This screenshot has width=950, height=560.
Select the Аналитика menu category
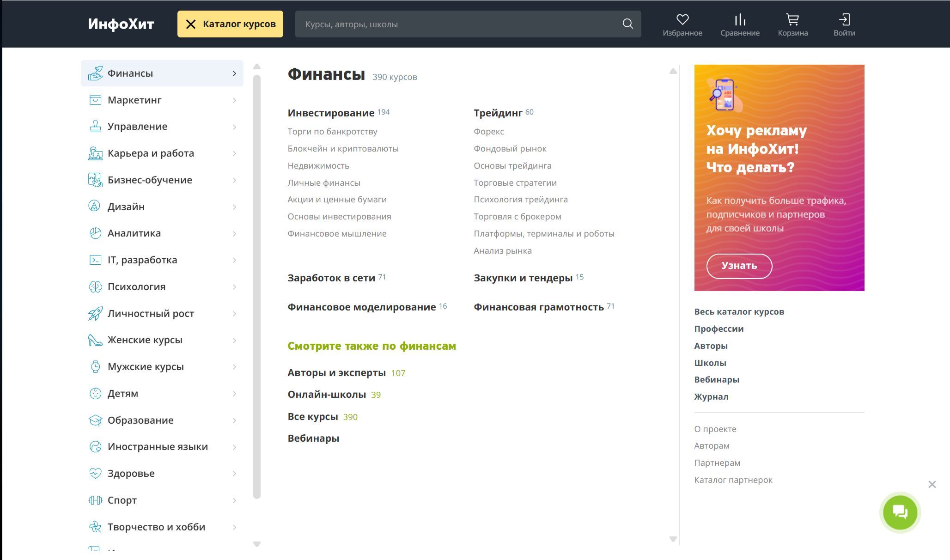pos(134,233)
